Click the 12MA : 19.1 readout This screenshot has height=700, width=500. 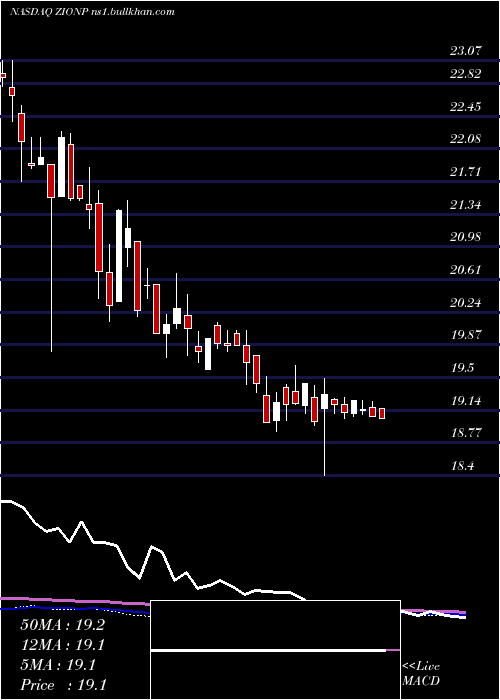(62, 645)
